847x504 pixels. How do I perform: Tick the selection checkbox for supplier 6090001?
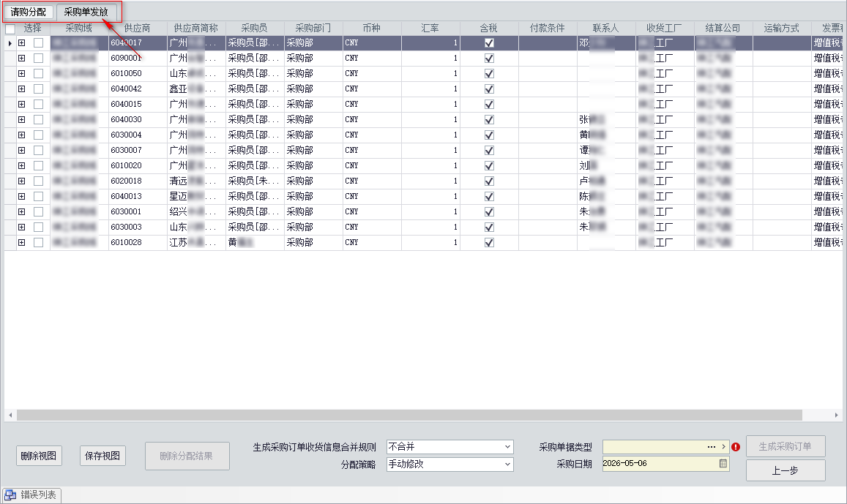click(38, 58)
